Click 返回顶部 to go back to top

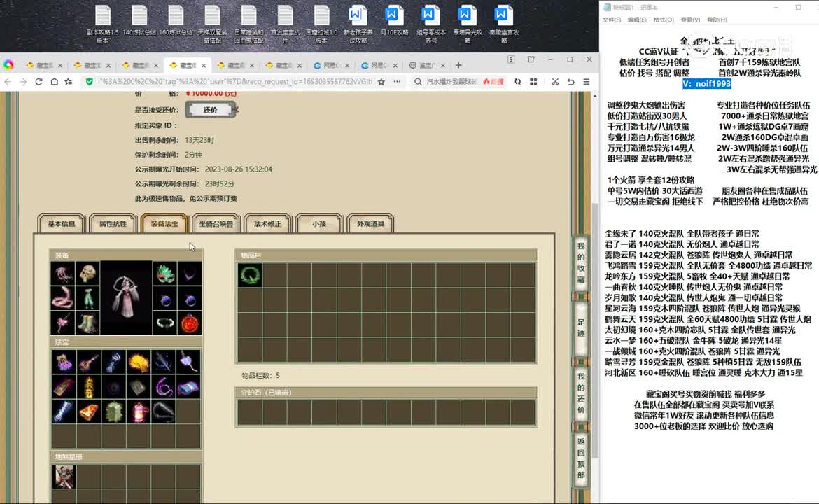[581, 458]
